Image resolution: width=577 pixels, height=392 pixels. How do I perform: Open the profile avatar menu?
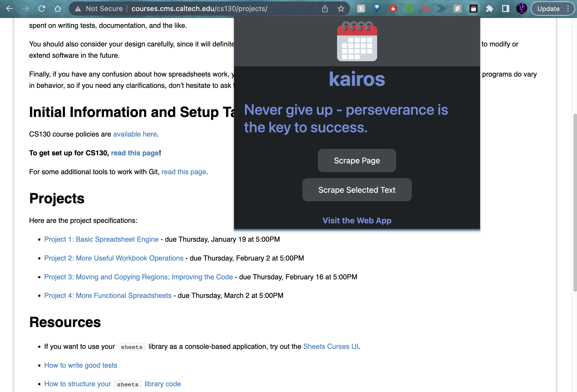[x=522, y=8]
